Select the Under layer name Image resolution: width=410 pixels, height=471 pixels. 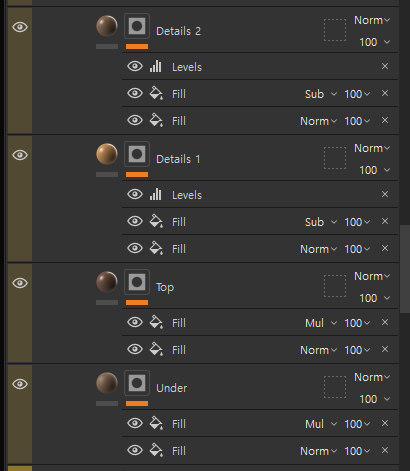coord(172,388)
